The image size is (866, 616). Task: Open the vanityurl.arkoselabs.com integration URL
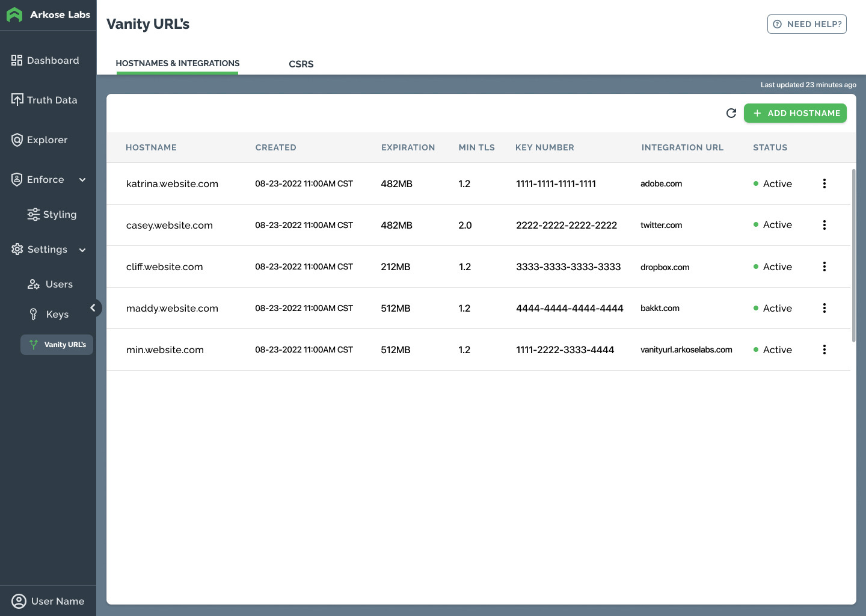(686, 350)
